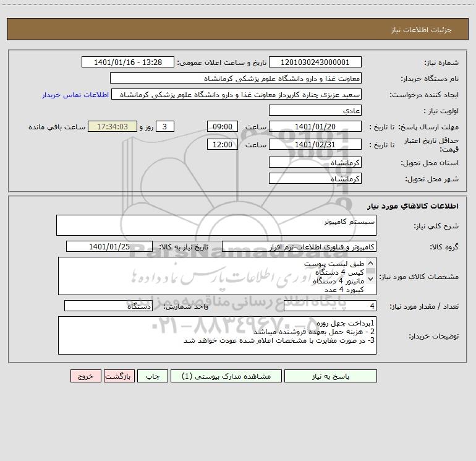Viewport: 476px width, 461px height.
Task: Click the validity time field 12:00
Action: 222,144
